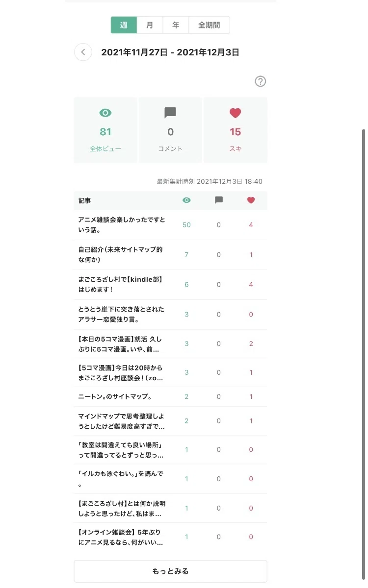This screenshot has height=588, width=368.
Task: Click the もっとみる button
Action: 170,571
